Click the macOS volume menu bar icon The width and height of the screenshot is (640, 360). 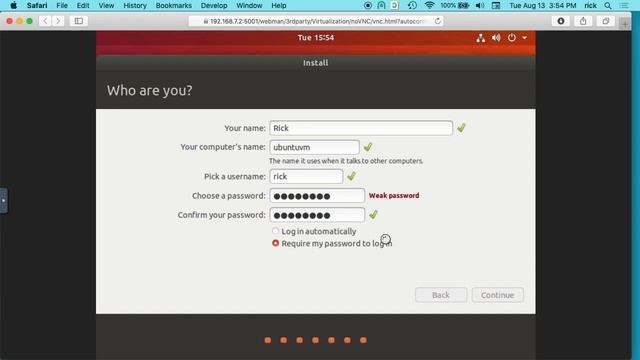tap(480, 5)
